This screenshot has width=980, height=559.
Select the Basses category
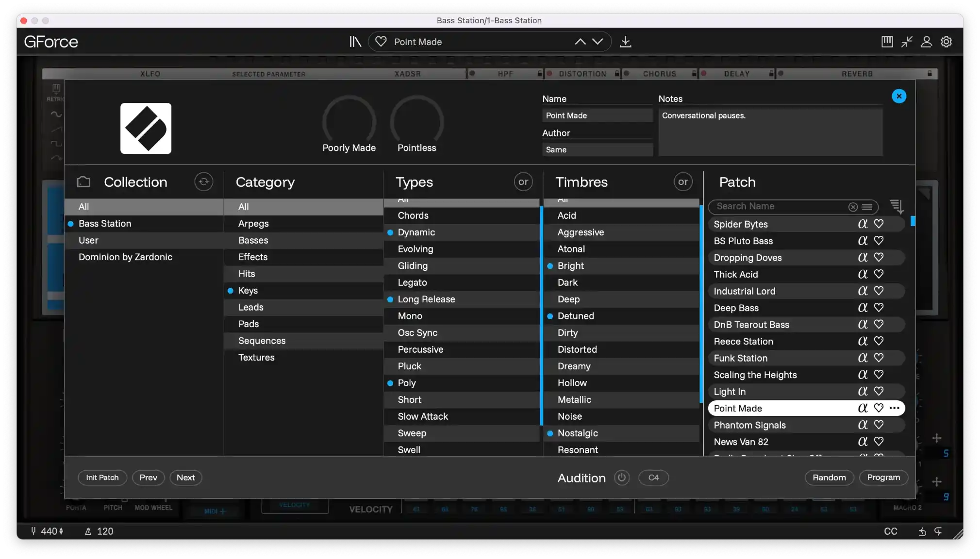pos(303,240)
